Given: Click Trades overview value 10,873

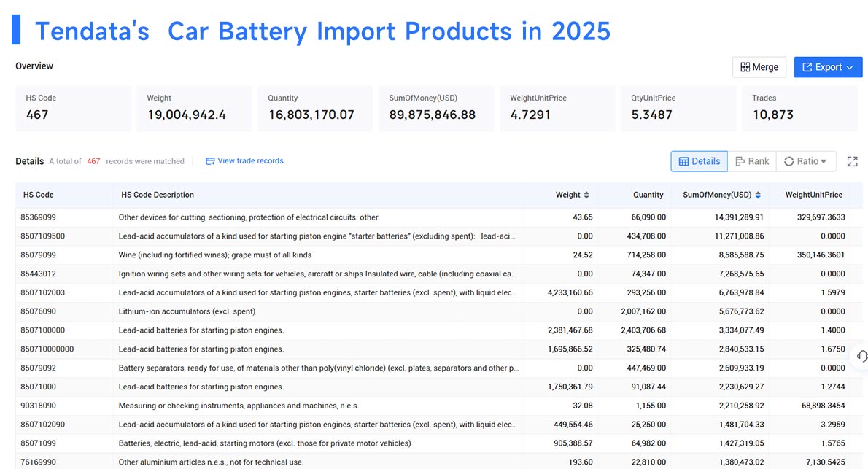Looking at the screenshot, I should point(772,115).
